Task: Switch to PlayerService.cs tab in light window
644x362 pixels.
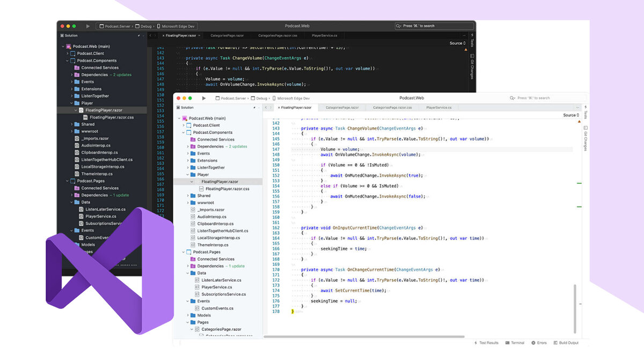Action: (438, 107)
